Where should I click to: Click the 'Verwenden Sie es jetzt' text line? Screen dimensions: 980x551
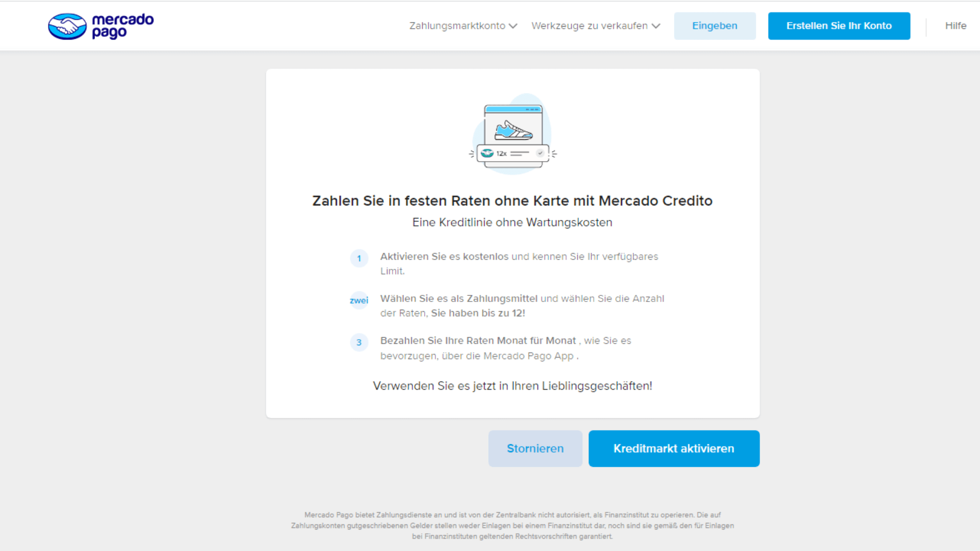tap(512, 386)
